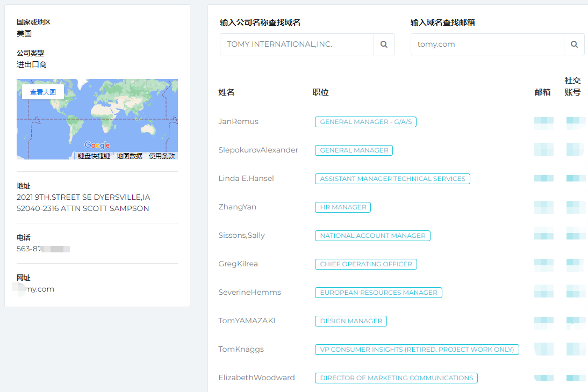
Task: Click DIRECTOR OF MARKETING COMMUNICATIONS tag
Action: pyautogui.click(x=396, y=378)
